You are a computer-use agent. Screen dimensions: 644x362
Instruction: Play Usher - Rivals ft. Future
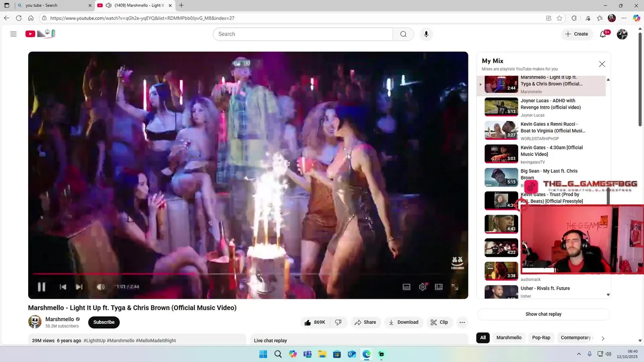[x=541, y=292]
